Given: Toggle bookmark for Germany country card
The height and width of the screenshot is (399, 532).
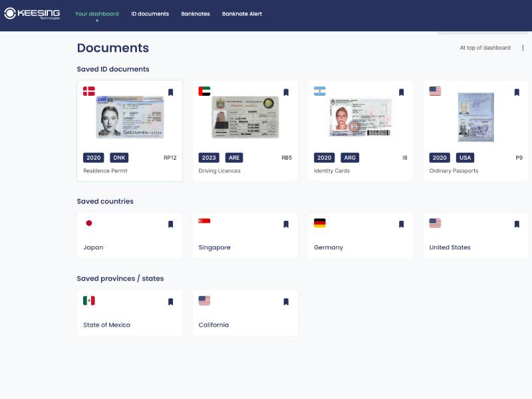Looking at the screenshot, I should [401, 225].
